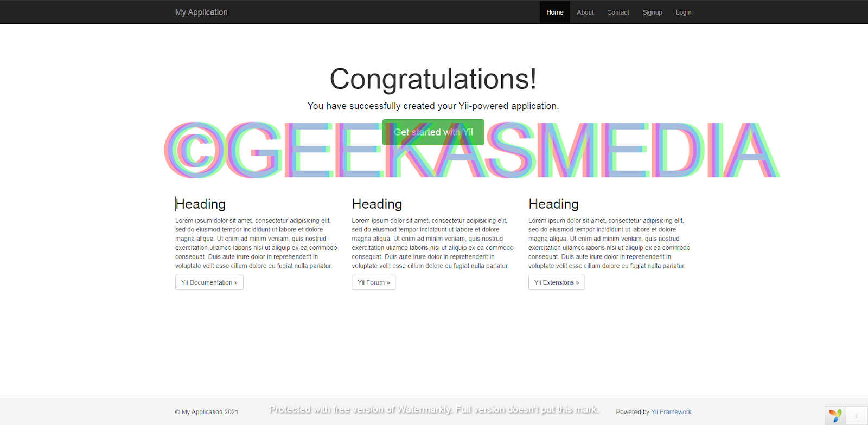Image resolution: width=868 pixels, height=425 pixels.
Task: Click the Congratulations! headline
Action: coord(433,79)
